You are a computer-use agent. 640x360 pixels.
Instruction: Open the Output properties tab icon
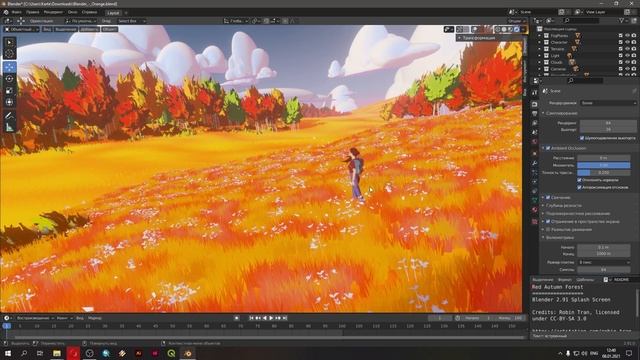click(535, 113)
